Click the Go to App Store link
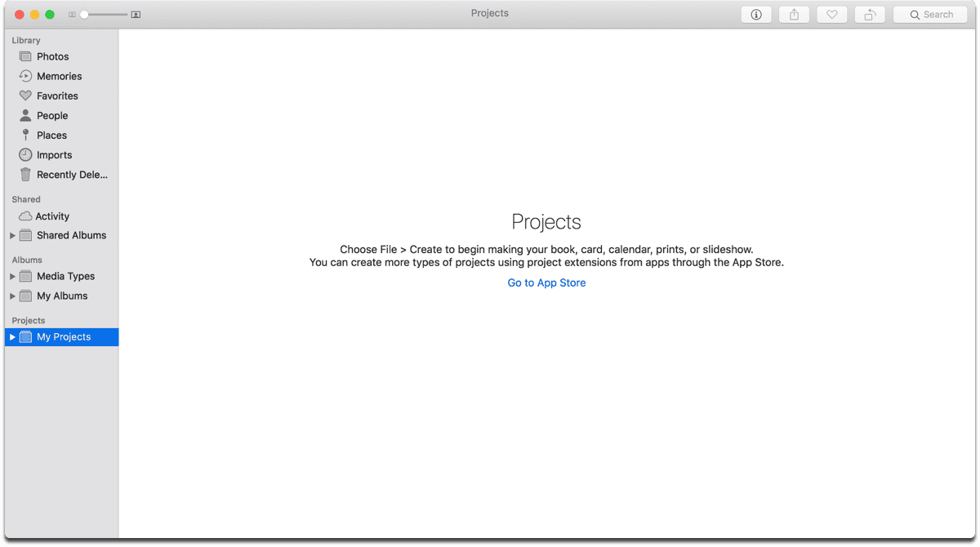 546,282
